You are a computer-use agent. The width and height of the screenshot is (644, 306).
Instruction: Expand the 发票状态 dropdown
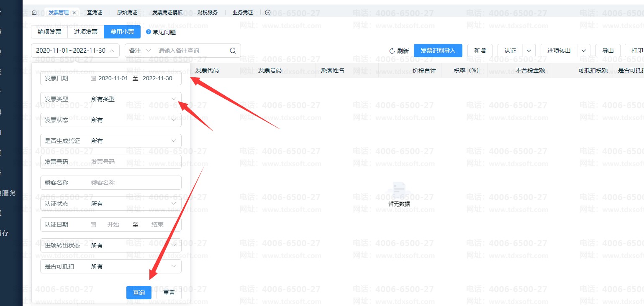coord(174,120)
